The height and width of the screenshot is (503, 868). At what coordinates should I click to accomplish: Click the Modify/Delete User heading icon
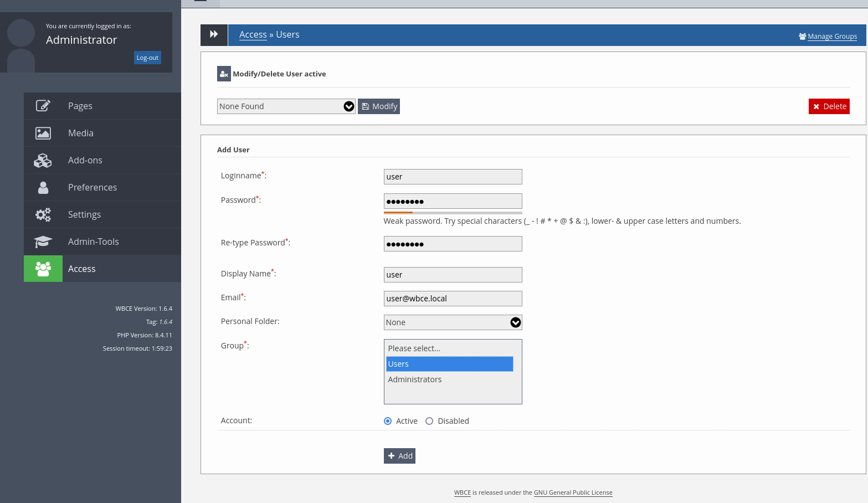coord(224,74)
